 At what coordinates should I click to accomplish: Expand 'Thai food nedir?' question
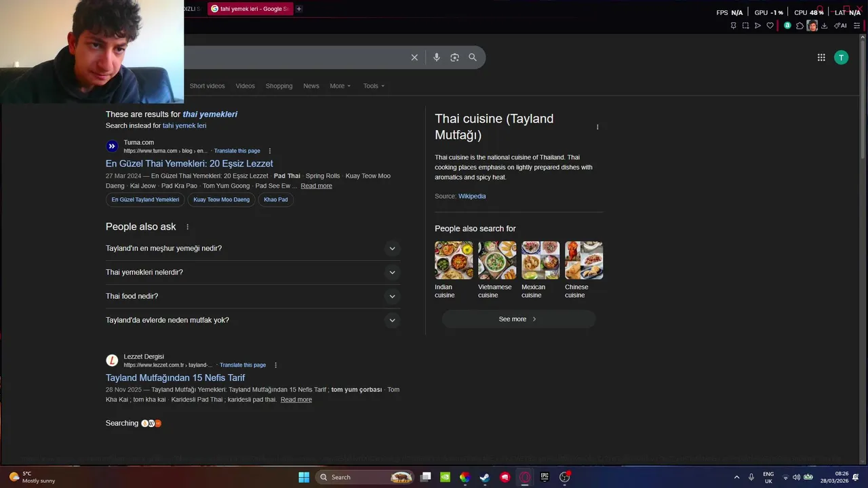(252, 296)
